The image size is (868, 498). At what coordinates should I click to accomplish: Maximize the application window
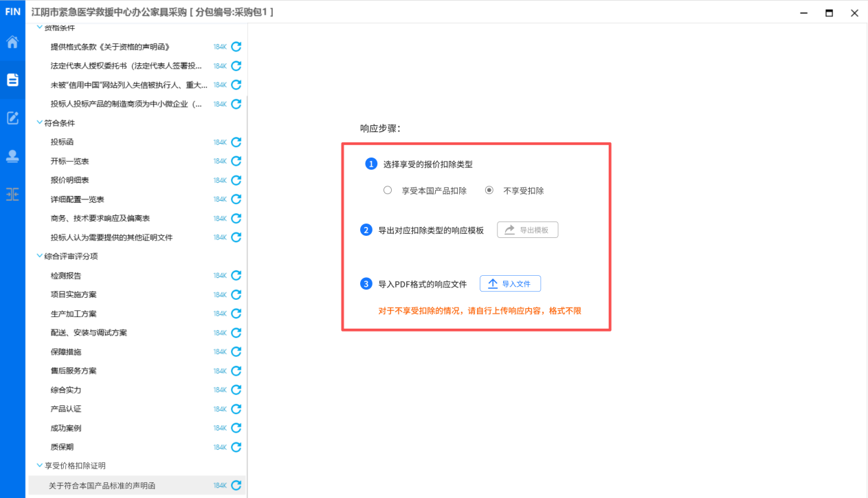pos(829,12)
